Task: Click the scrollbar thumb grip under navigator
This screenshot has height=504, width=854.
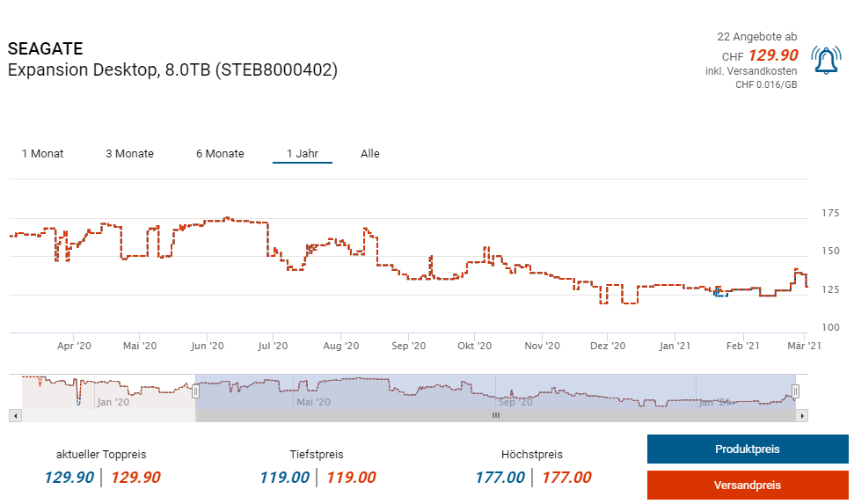Action: [x=495, y=415]
